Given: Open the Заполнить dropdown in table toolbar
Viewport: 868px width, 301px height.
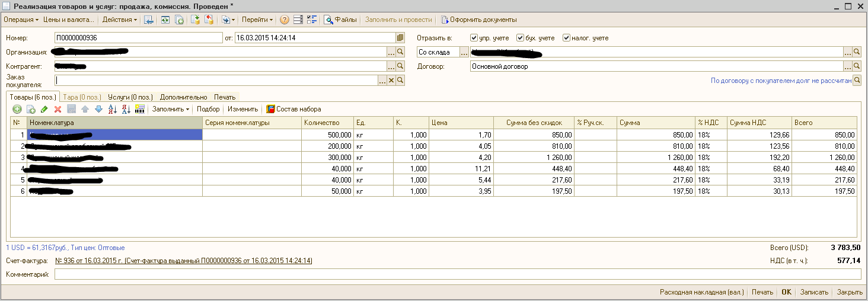Looking at the screenshot, I should (171, 109).
